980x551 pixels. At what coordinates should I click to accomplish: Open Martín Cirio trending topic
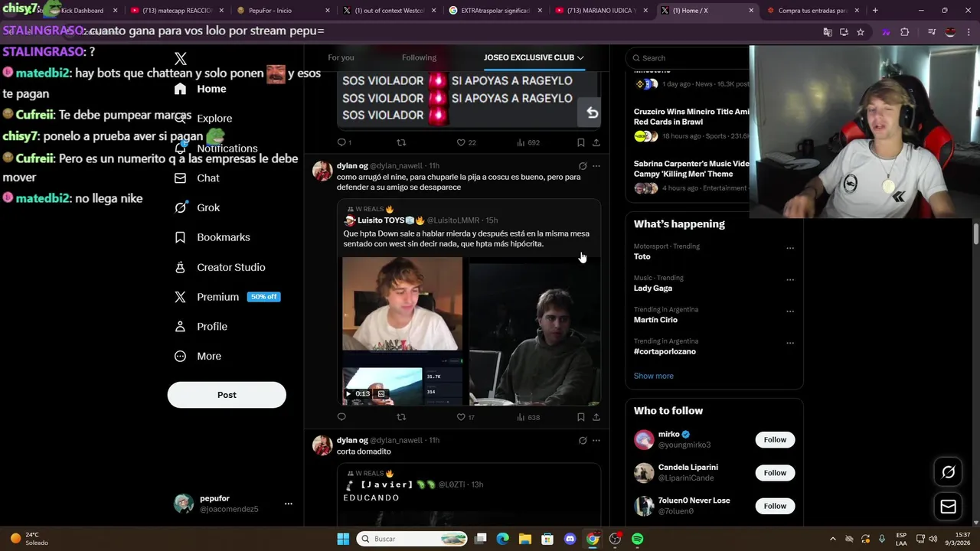click(655, 320)
